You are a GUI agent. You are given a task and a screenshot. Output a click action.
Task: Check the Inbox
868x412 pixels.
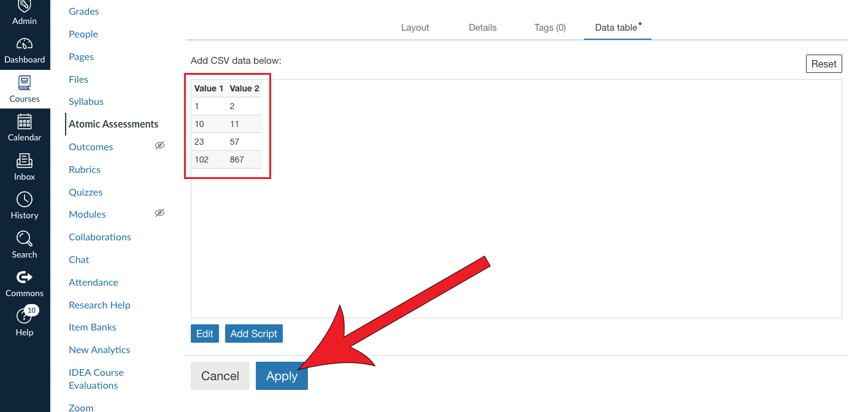[x=25, y=166]
